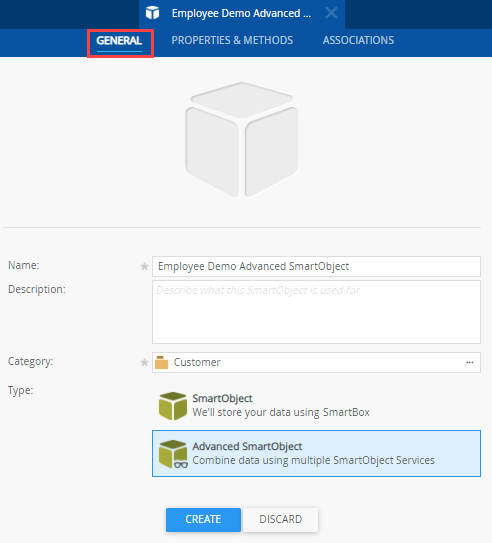This screenshot has height=543, width=492.
Task: Close the Employee Demo Advanced tab
Action: [331, 13]
